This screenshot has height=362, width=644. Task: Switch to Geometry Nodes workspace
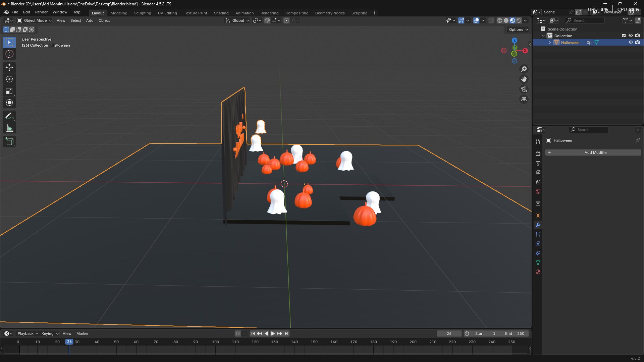tap(330, 13)
